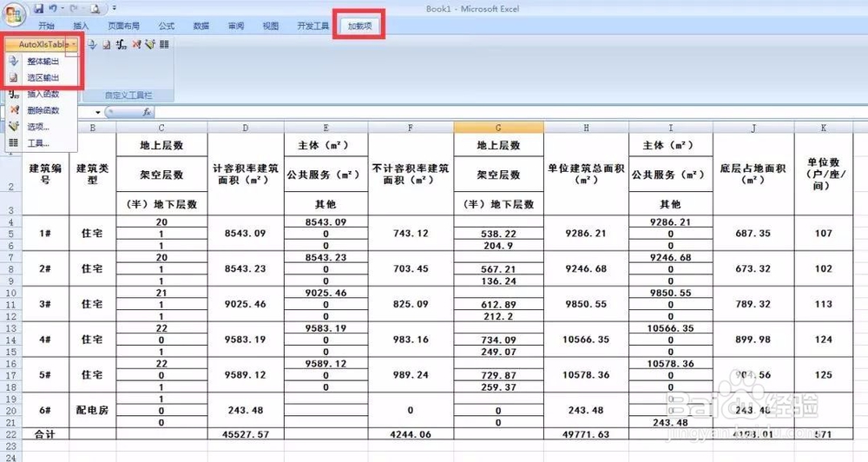Click cell with building number 1#
Image resolution: width=868 pixels, height=462 pixels.
tap(45, 234)
